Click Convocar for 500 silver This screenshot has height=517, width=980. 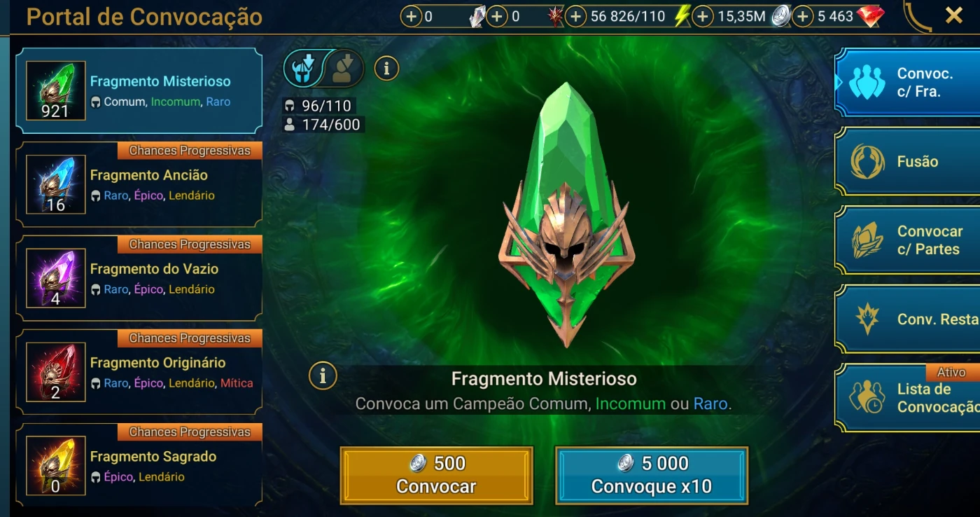437,476
